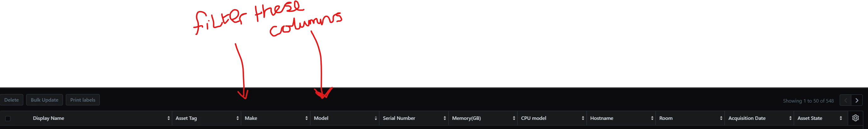Go to the next page arrow
The width and height of the screenshot is (868, 129).
click(x=857, y=100)
